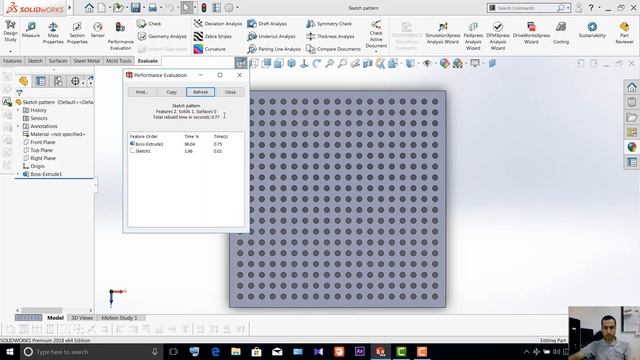Click Print in Performance Evaluation dialog
The height and width of the screenshot is (360, 640).
click(142, 92)
